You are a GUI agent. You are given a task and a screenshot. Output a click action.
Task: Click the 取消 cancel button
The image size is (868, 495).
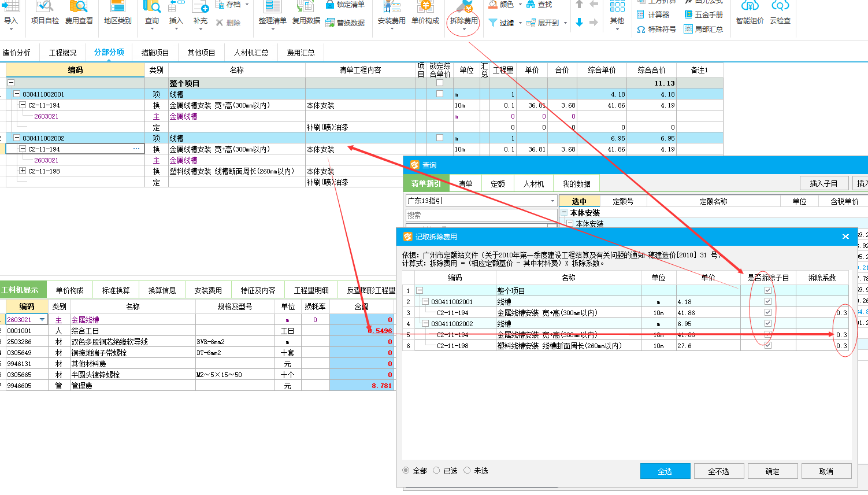tap(826, 471)
